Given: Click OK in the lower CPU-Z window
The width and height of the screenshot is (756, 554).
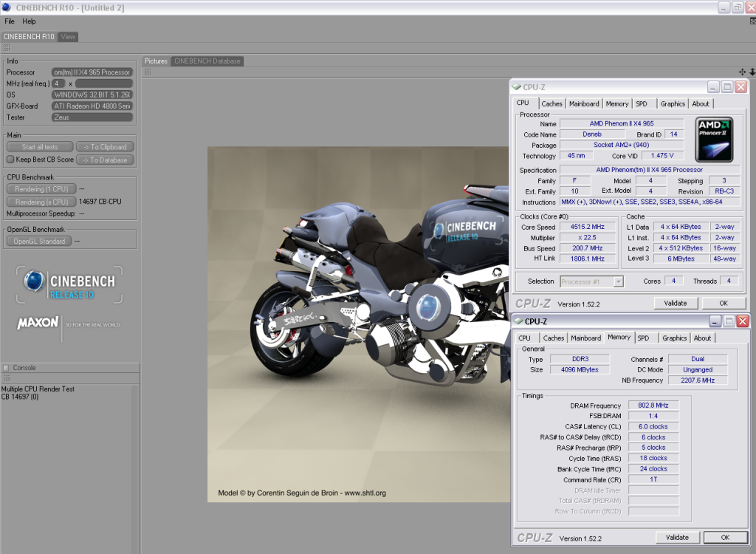Looking at the screenshot, I should [725, 537].
